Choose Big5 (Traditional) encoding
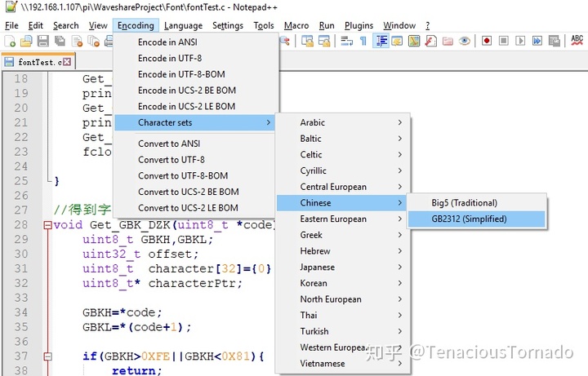The width and height of the screenshot is (588, 376). [477, 203]
